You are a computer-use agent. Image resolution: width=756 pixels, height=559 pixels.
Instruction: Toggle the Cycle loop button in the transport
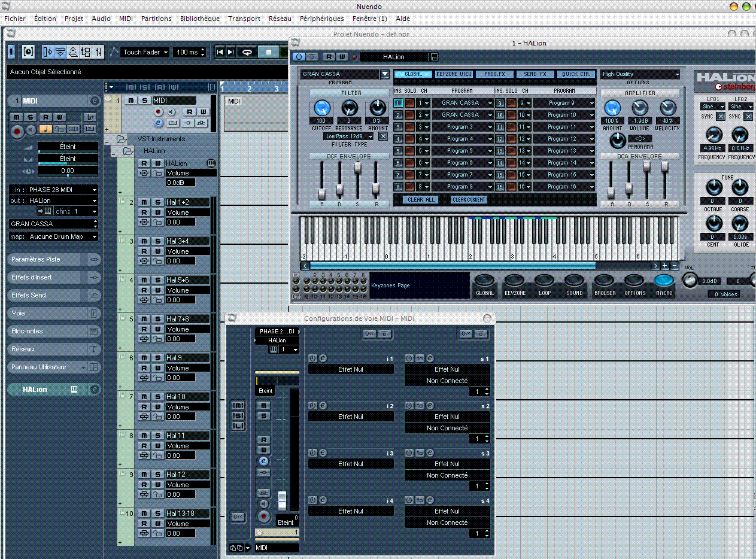coord(247,53)
